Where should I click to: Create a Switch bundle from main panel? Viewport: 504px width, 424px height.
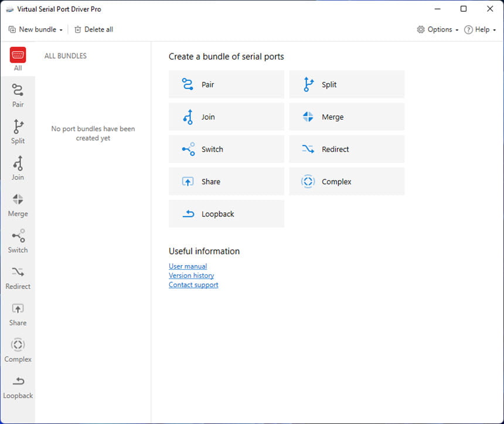coord(226,149)
